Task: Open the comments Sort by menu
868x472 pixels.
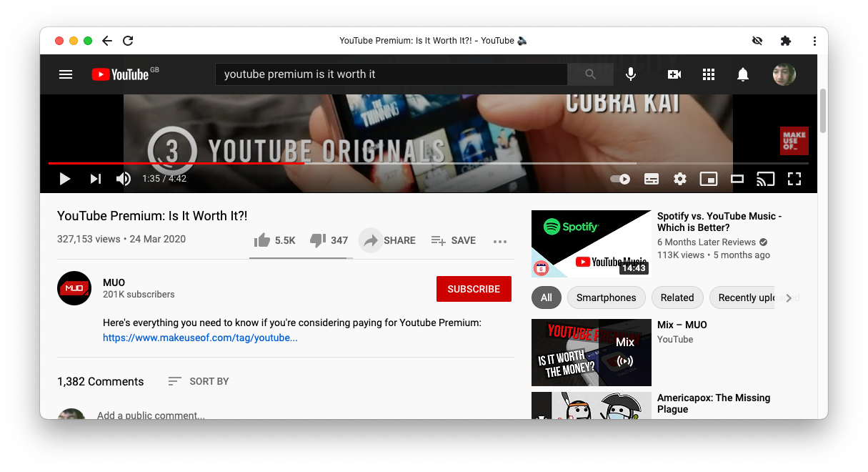Action: (x=198, y=381)
